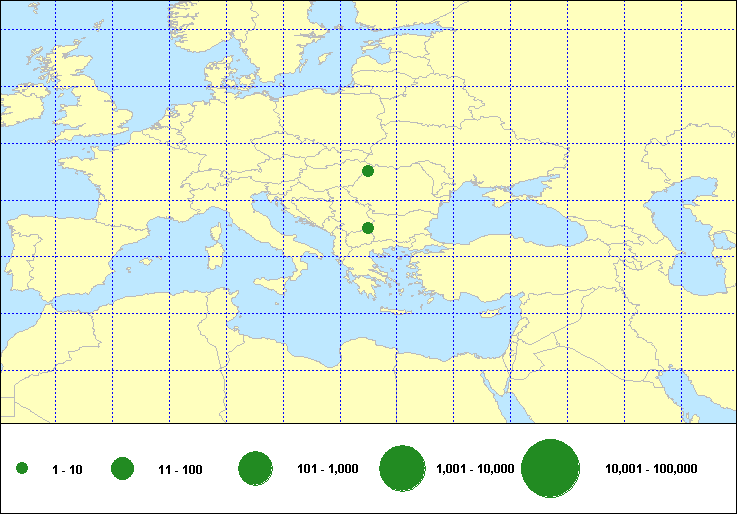Select the "10,001 - 100,000" legend text
This screenshot has width=737, height=514.
(651, 469)
